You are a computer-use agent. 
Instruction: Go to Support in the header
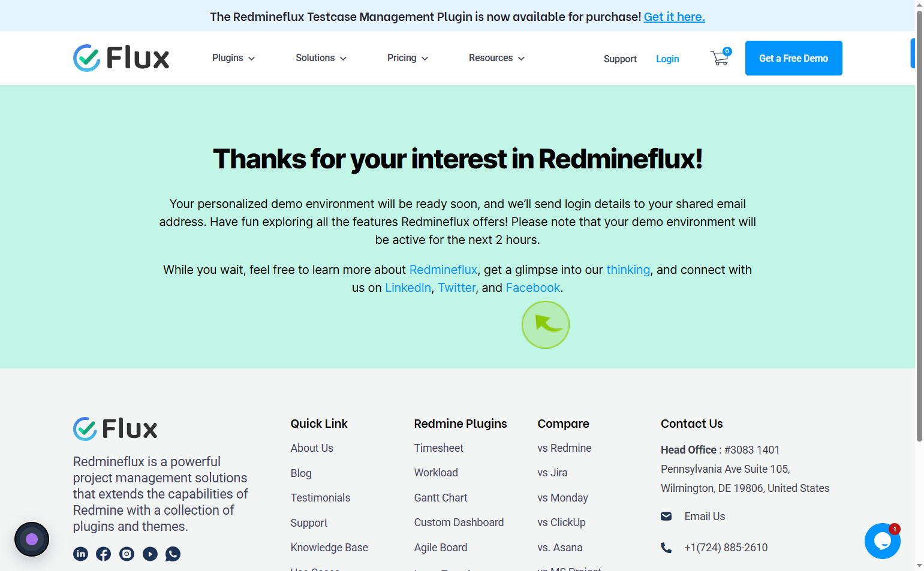click(620, 59)
